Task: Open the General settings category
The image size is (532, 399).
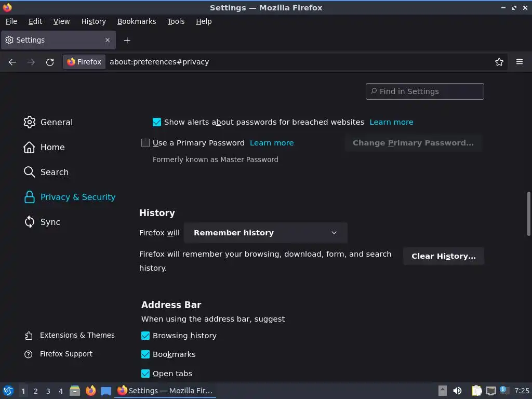Action: 48,122
